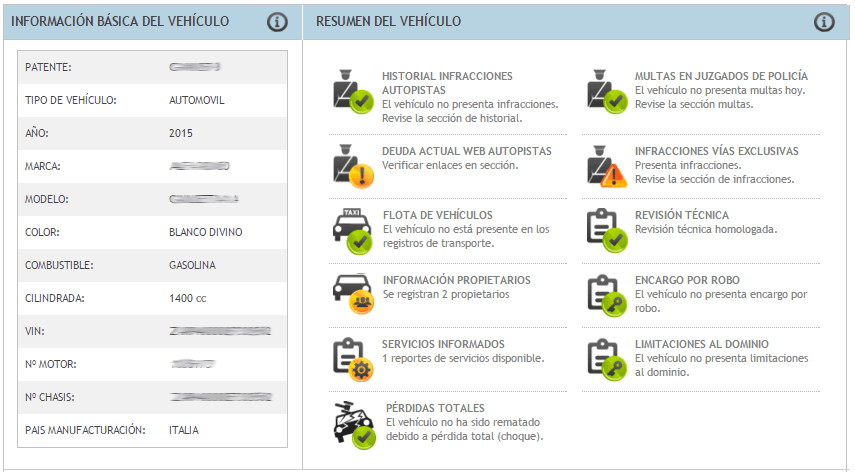This screenshot has width=855, height=472.
Task: Select 'Revise la sección multas.' text
Action: click(694, 105)
